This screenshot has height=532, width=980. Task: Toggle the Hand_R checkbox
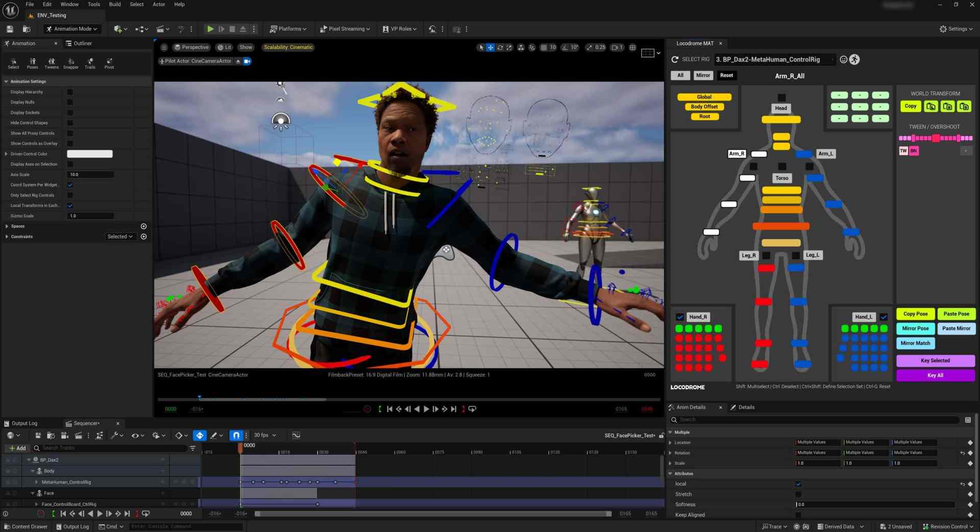pyautogui.click(x=680, y=317)
